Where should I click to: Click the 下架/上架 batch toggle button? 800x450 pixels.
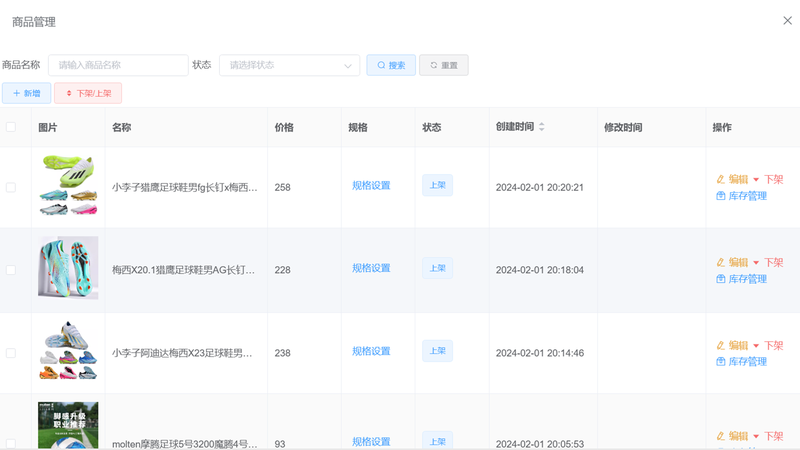pyautogui.click(x=88, y=93)
